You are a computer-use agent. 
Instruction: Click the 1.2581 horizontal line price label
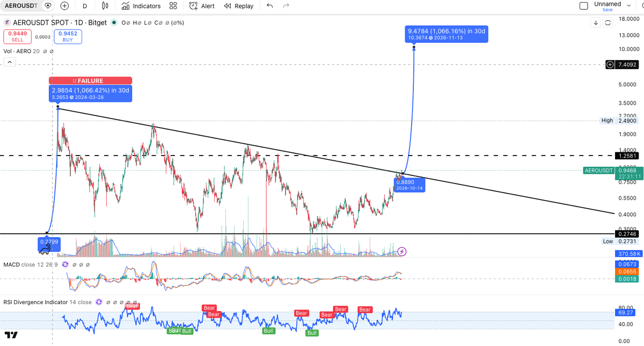point(627,156)
